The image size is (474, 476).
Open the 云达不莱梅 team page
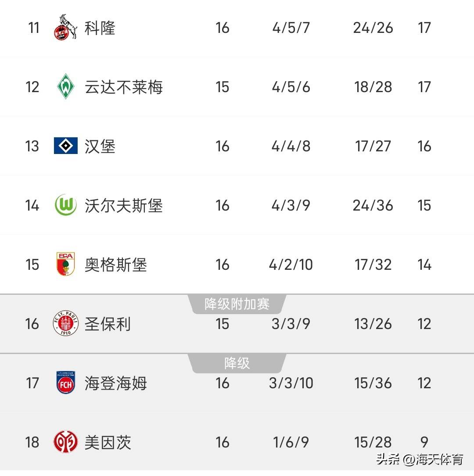point(124,87)
